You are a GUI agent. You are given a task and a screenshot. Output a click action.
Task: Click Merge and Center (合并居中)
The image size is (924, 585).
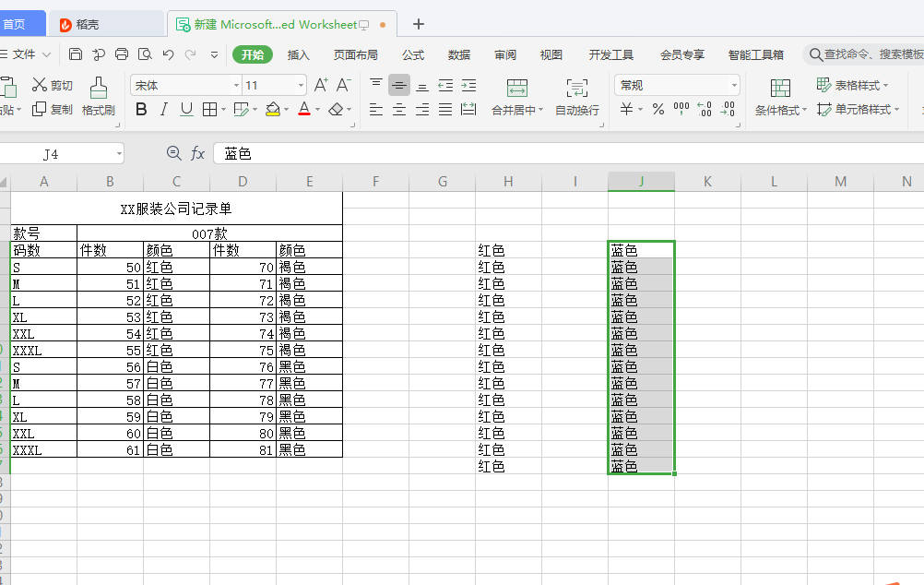(x=516, y=97)
